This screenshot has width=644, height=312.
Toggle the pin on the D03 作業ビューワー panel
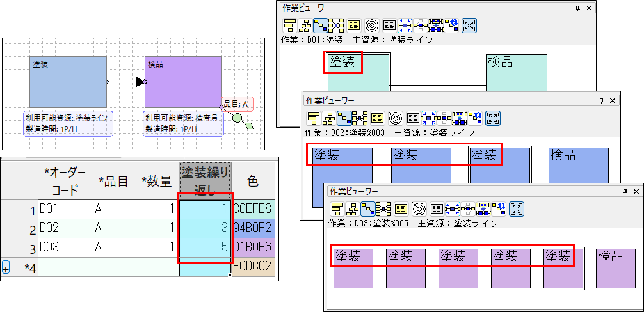click(x=625, y=191)
